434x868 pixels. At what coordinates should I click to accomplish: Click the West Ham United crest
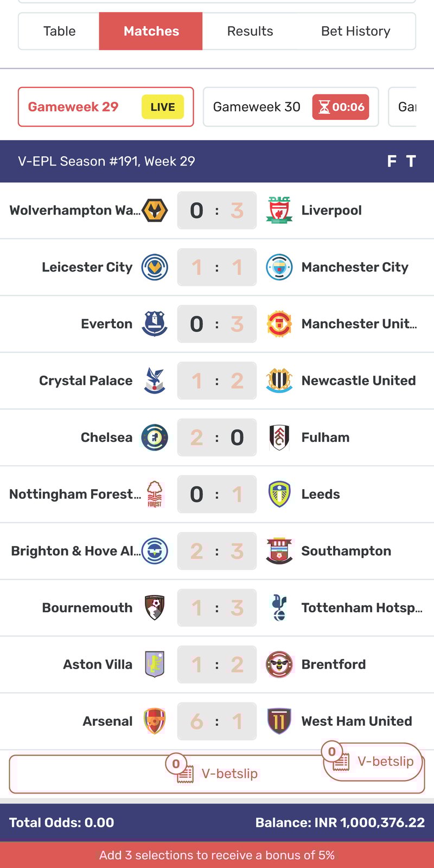coord(279,721)
